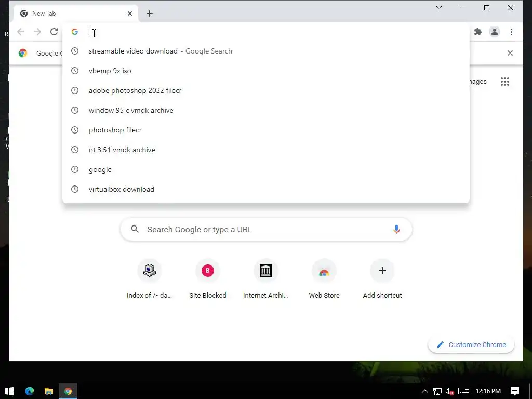The image size is (532, 399).
Task: Open the Windows Start menu
Action: [x=9, y=391]
